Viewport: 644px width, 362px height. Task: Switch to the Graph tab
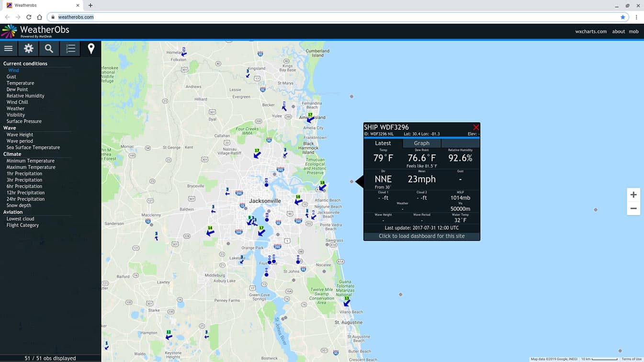(421, 143)
